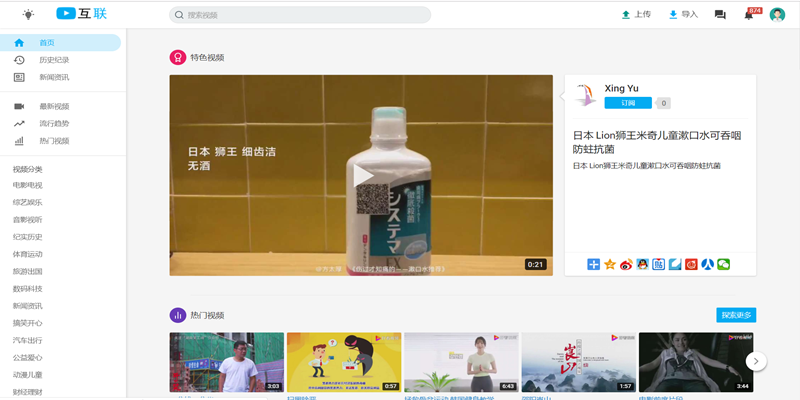Share to Sina Weibo icon
This screenshot has height=400, width=800.
(626, 264)
